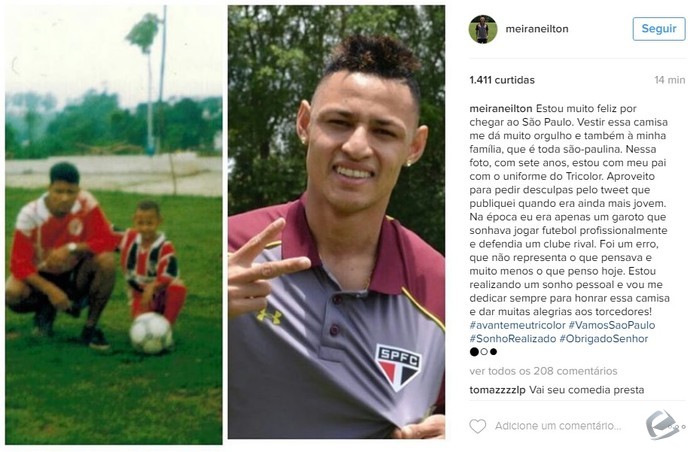Image resolution: width=690 pixels, height=452 pixels.
Task: Click the 14 min timestamp
Action: tap(669, 80)
